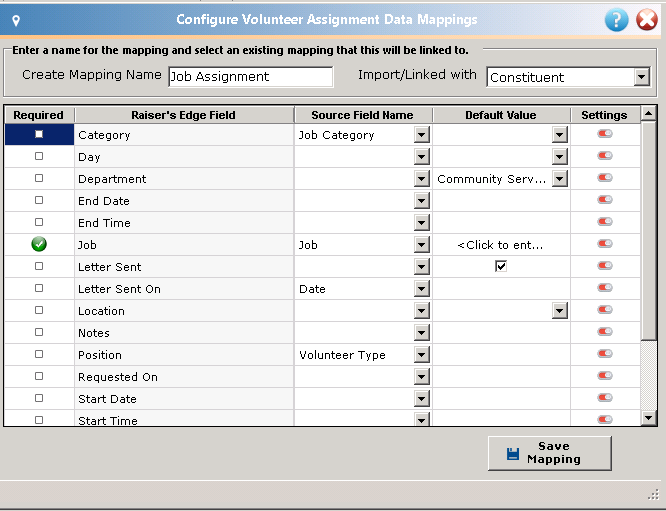Image resolution: width=666 pixels, height=511 pixels.
Task: Check Required box for Position
Action: (x=39, y=354)
